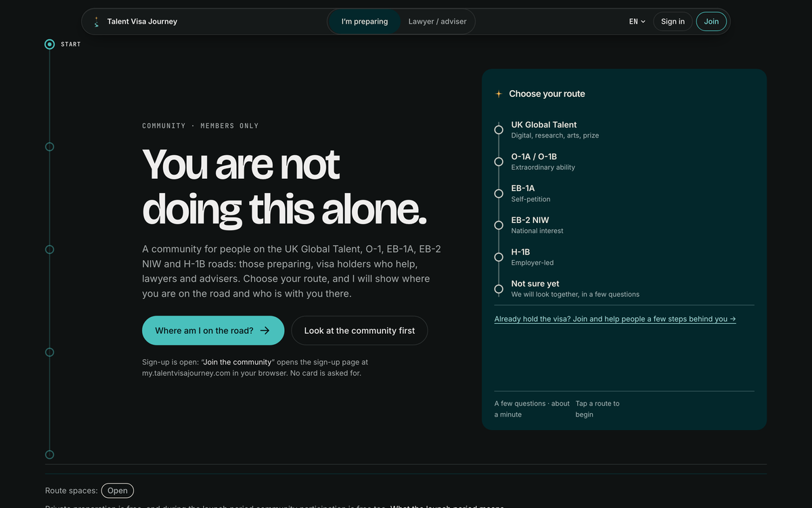This screenshot has width=812, height=508.
Task: Choose the "Not sure yet" option
Action: (x=624, y=289)
